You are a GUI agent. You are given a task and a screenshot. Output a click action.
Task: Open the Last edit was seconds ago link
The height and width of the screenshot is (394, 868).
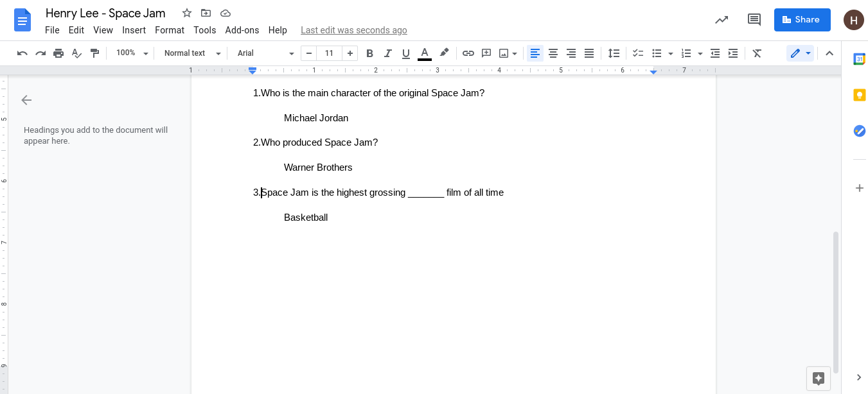tap(354, 30)
